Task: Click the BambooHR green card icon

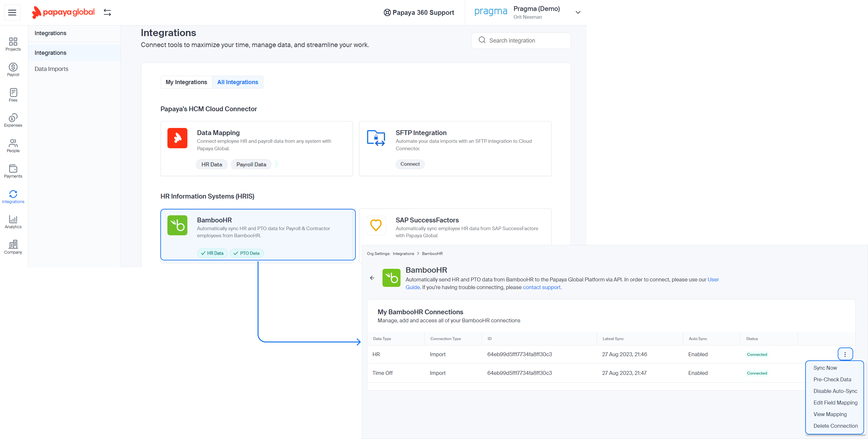Action: point(177,225)
